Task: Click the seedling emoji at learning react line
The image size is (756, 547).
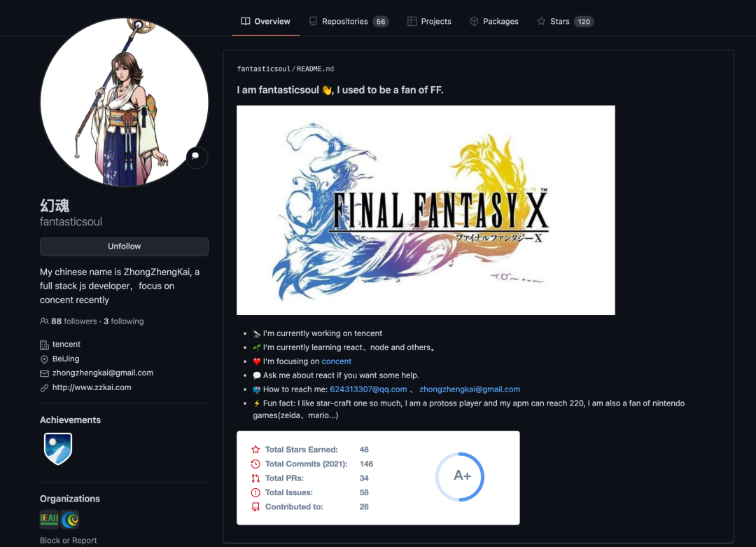Action: click(x=257, y=348)
